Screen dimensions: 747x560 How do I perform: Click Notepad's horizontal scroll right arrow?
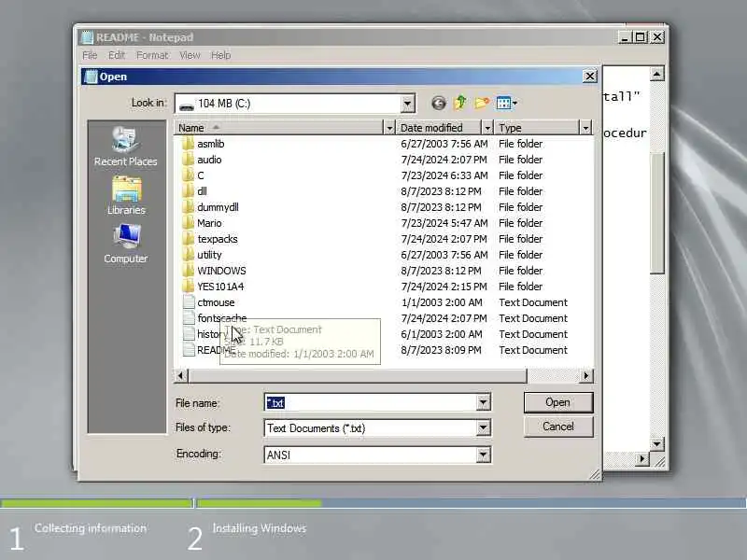pos(642,458)
